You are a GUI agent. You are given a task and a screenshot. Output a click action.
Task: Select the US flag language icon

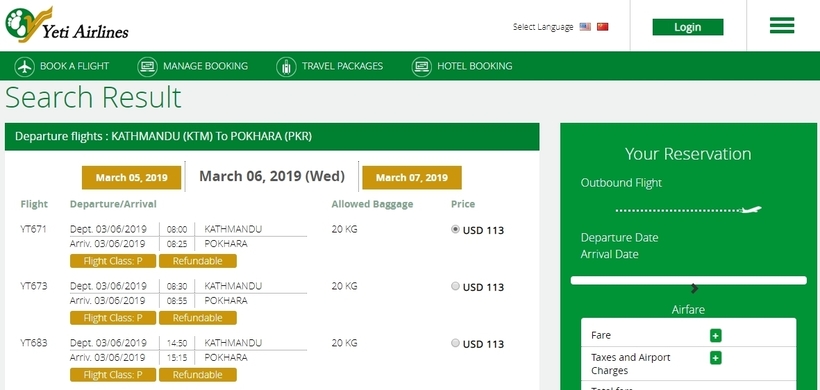click(x=585, y=27)
